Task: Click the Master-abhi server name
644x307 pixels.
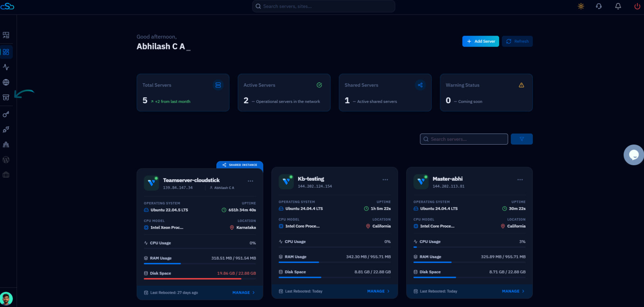Action: click(448, 179)
